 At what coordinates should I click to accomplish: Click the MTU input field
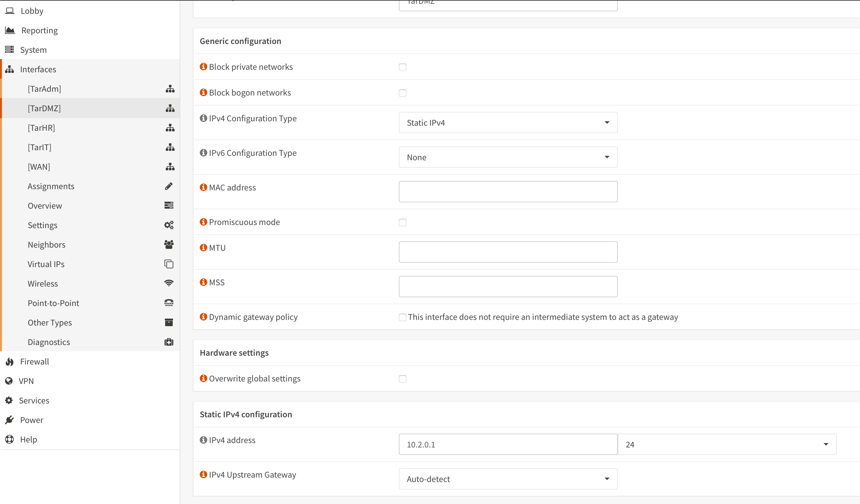pyautogui.click(x=507, y=252)
